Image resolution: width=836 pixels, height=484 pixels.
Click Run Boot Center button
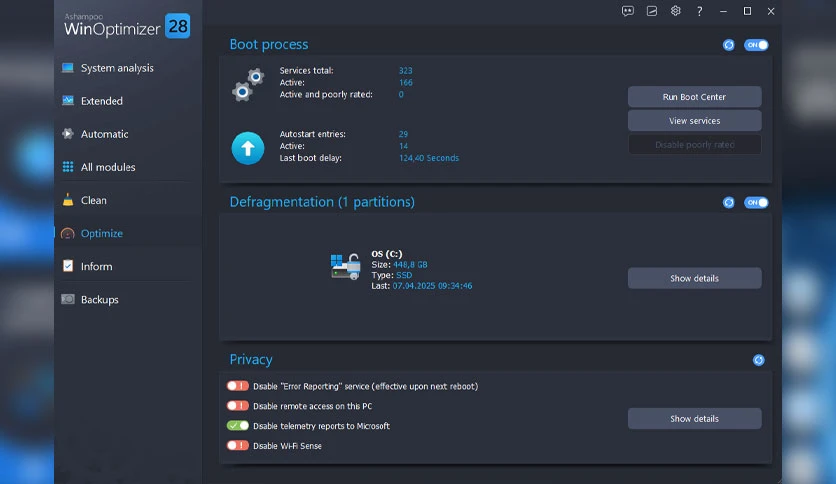[x=694, y=97]
